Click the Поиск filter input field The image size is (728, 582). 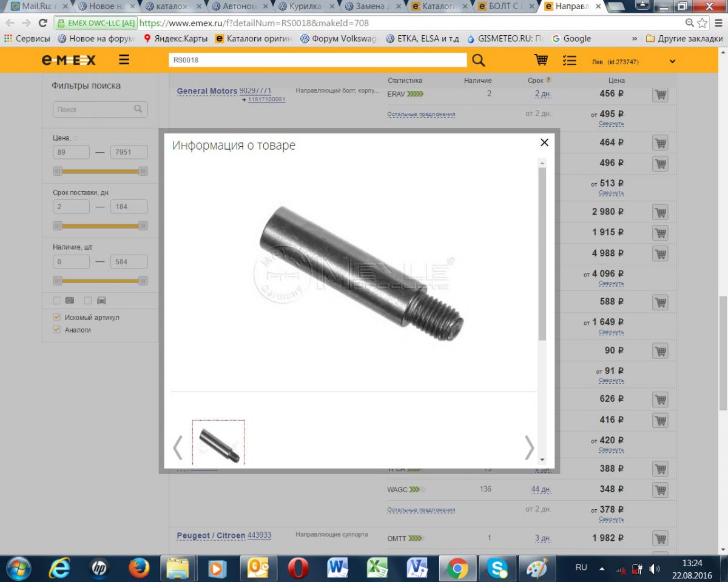coord(100,110)
